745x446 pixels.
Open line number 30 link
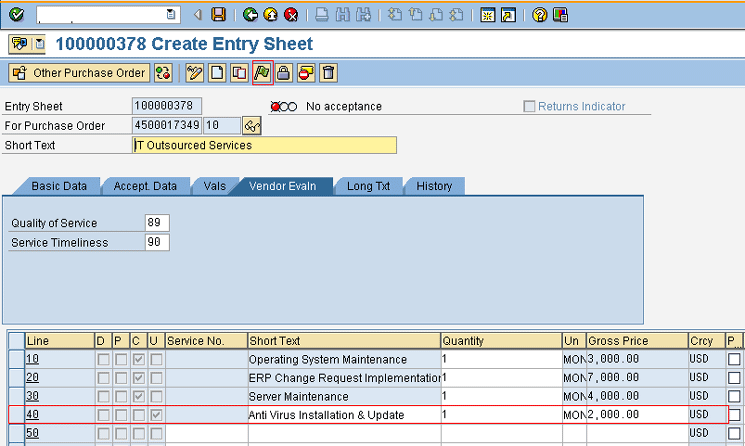[32, 396]
